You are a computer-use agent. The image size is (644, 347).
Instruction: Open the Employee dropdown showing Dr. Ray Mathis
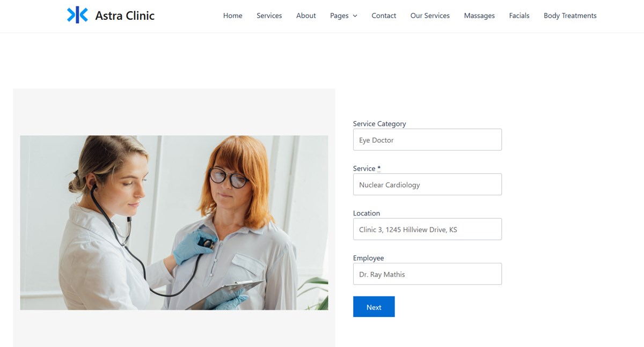point(427,274)
